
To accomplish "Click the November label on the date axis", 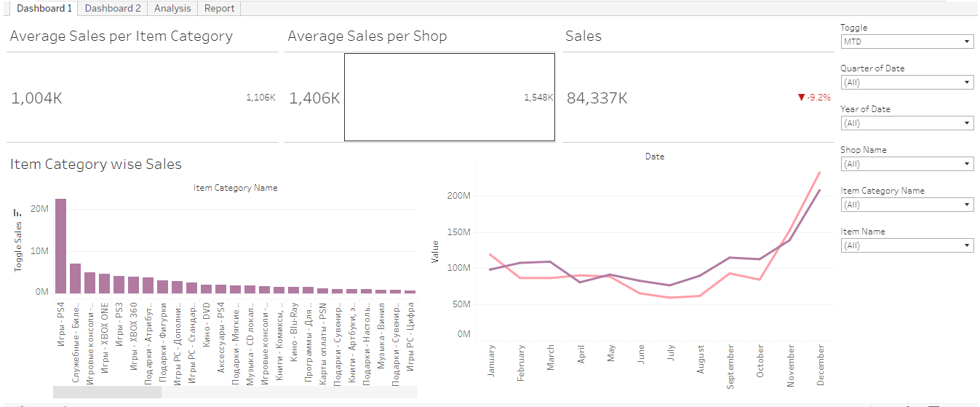I will point(790,365).
